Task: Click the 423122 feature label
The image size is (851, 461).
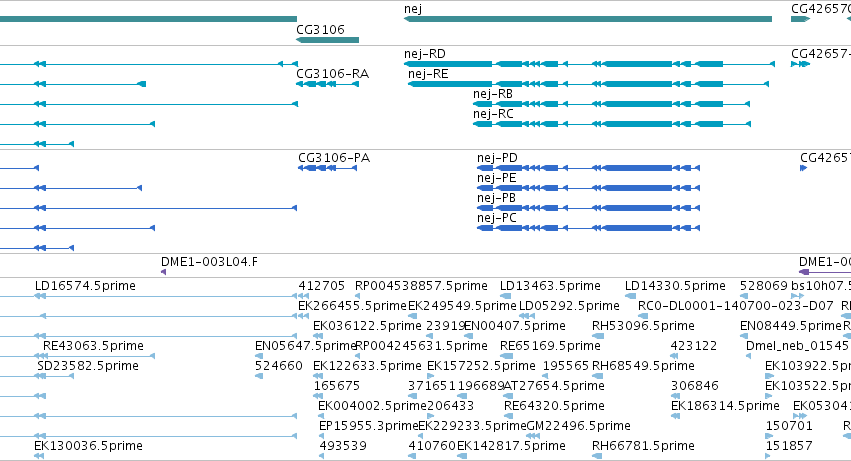Action: point(694,346)
